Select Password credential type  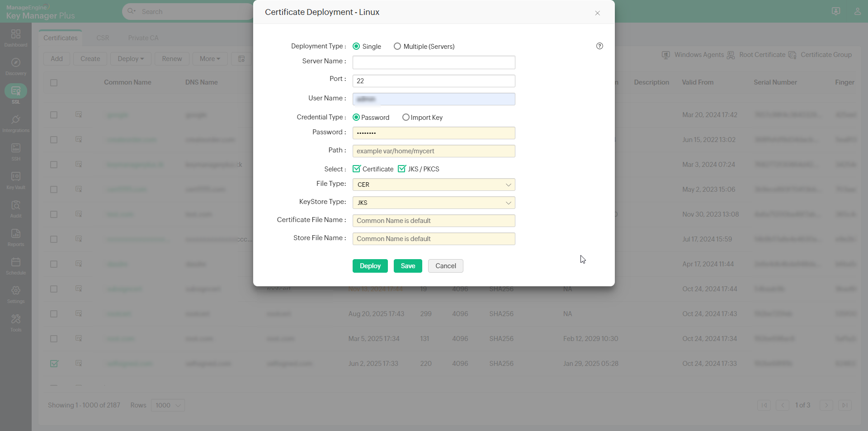point(356,117)
